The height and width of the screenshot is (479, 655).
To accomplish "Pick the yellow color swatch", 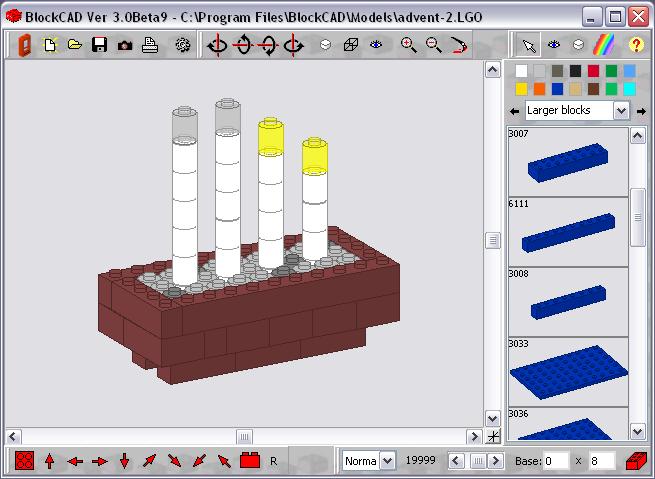I will tap(521, 89).
